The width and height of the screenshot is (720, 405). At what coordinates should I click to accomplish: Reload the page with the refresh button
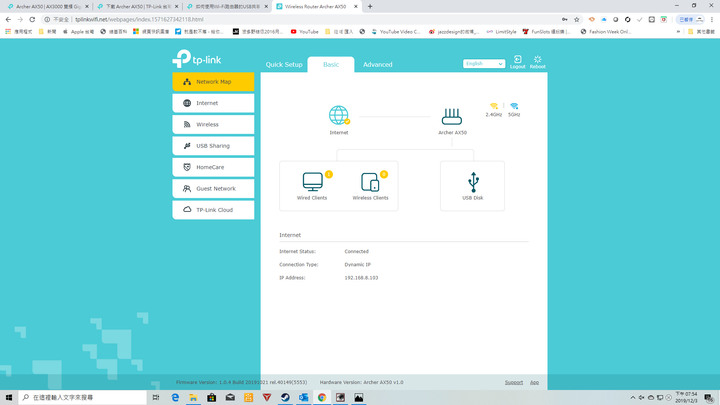[32, 19]
